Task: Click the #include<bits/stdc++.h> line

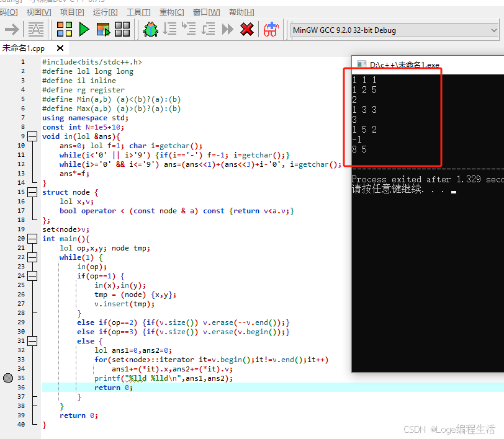Action: coord(92,62)
